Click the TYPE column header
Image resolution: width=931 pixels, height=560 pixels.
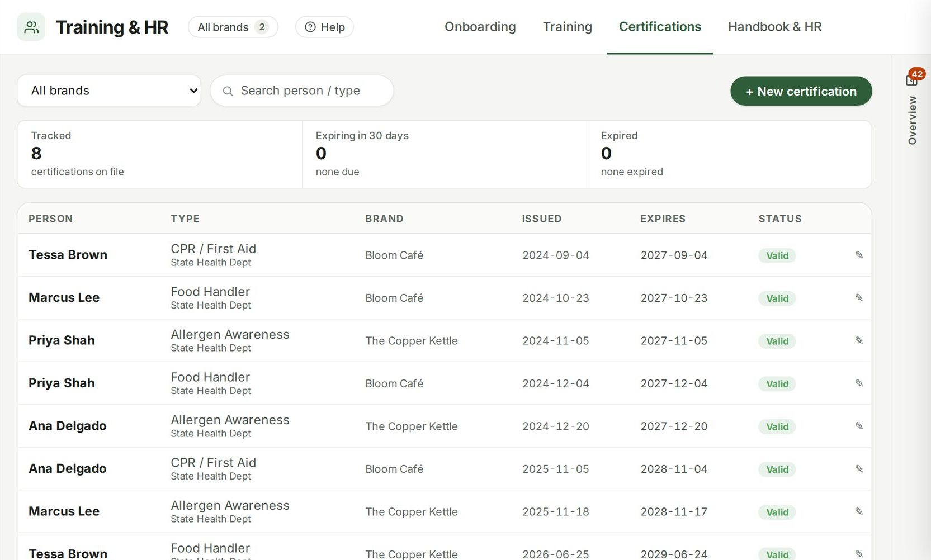coord(185,219)
